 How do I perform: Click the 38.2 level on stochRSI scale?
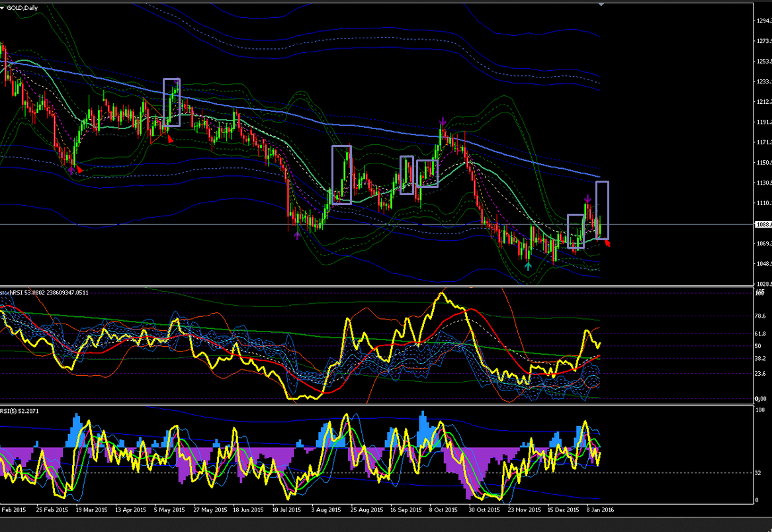click(x=761, y=359)
